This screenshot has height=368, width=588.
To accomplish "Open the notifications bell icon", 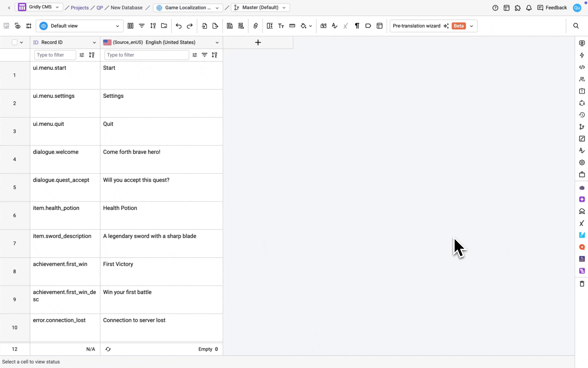I will (x=529, y=7).
